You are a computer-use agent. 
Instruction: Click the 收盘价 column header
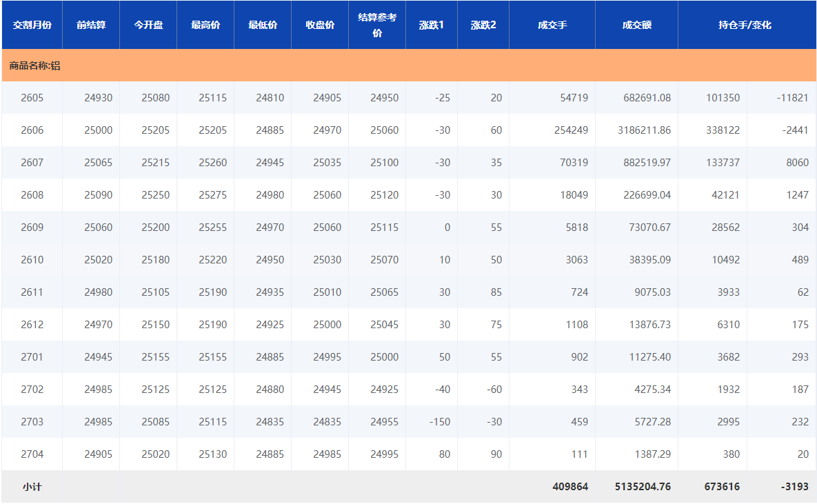320,25
